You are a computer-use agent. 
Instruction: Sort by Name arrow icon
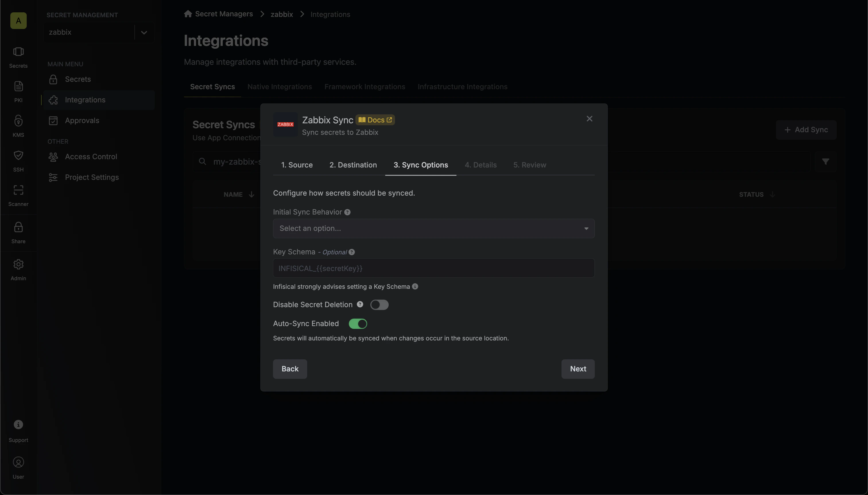[x=251, y=194]
